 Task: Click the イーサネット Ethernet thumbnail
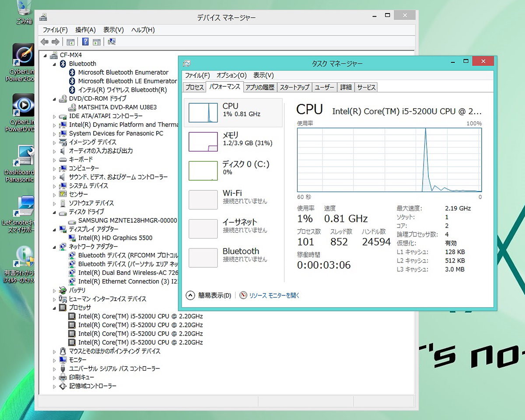[x=203, y=229]
